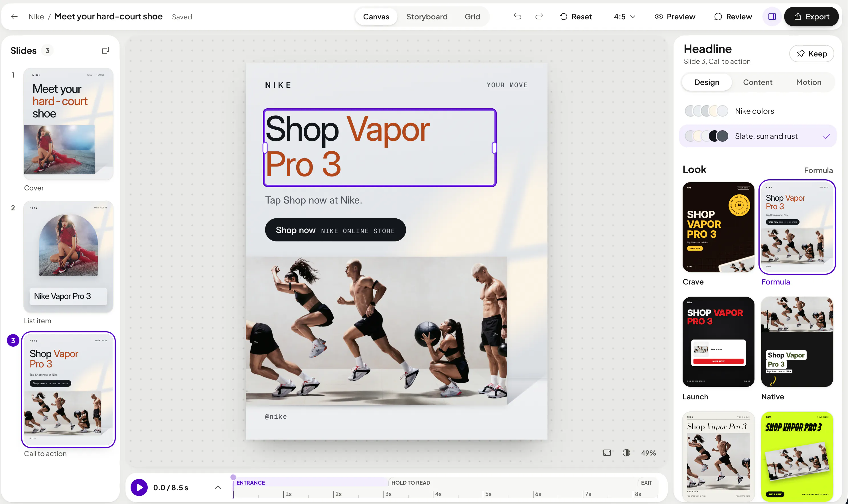Expand the timeline panel chevron

[218, 487]
